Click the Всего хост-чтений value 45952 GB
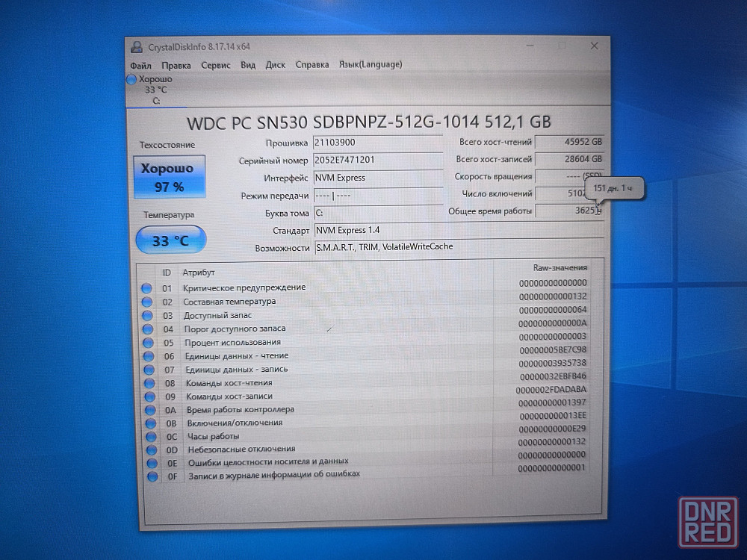 click(569, 142)
